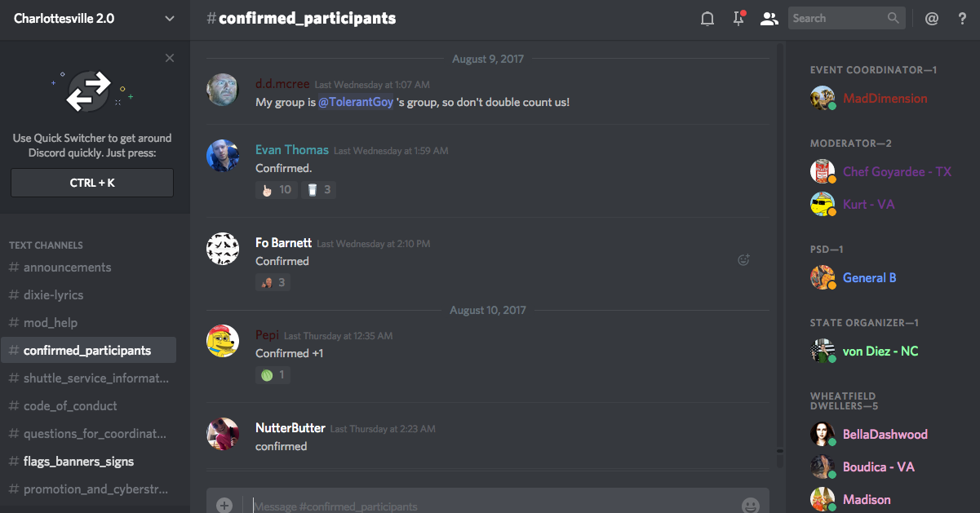Open notification settings bell icon
The image size is (980, 513).
[x=707, y=18]
